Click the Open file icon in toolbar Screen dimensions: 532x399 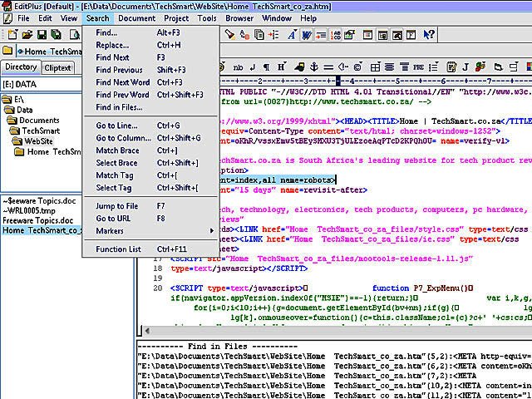[27, 34]
